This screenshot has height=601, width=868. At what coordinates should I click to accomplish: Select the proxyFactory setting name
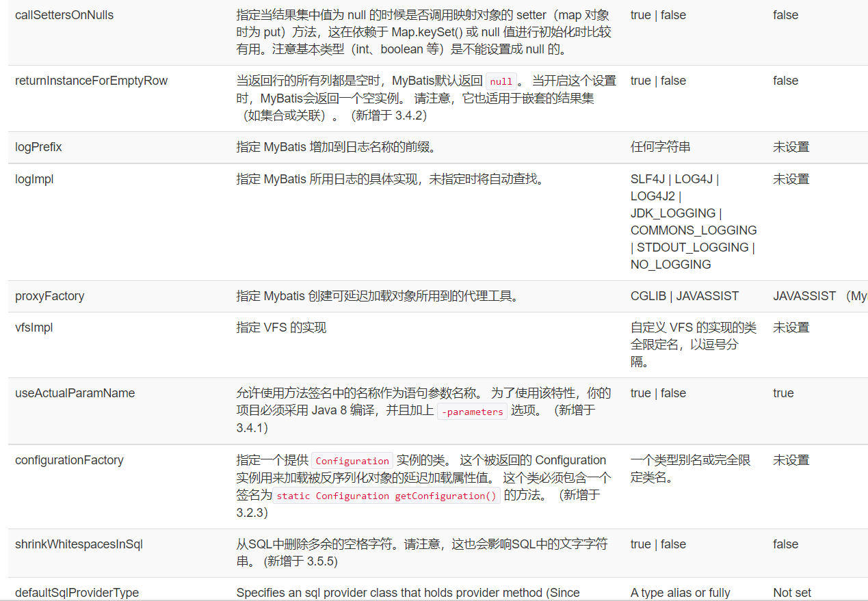point(50,296)
